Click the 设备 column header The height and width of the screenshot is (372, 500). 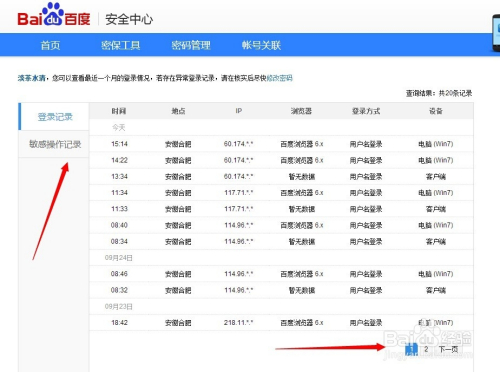pyautogui.click(x=436, y=111)
